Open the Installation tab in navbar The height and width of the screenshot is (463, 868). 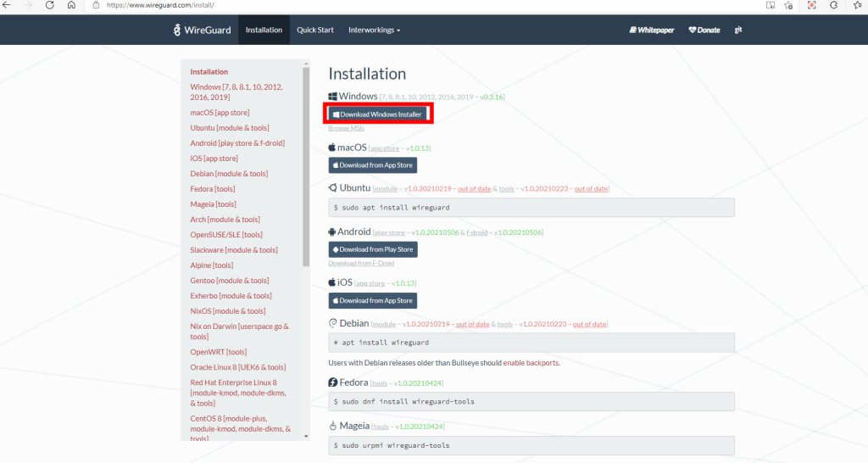point(264,30)
